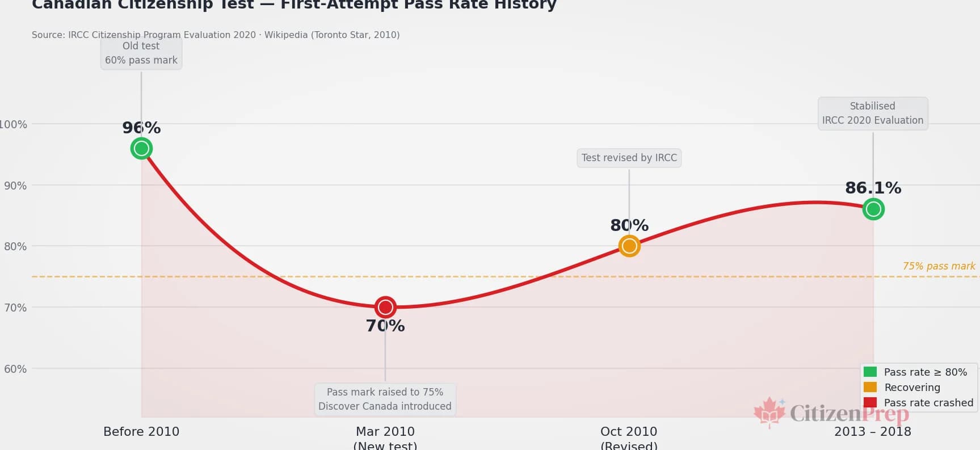This screenshot has width=980, height=450.
Task: Click the orange Recovering legend swatch
Action: (870, 387)
